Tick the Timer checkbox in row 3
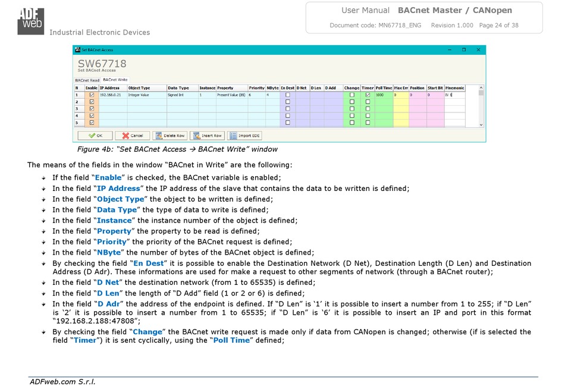The height and width of the screenshot is (392, 565). pyautogui.click(x=368, y=108)
